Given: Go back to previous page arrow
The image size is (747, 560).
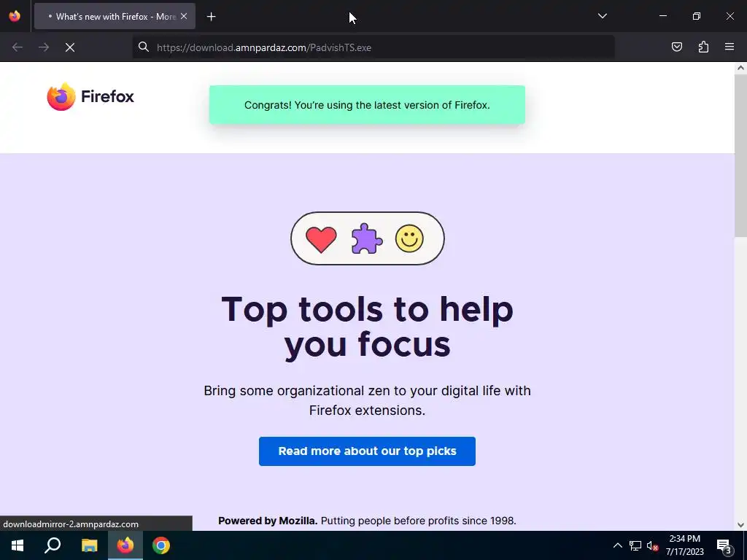Looking at the screenshot, I should coord(18,47).
